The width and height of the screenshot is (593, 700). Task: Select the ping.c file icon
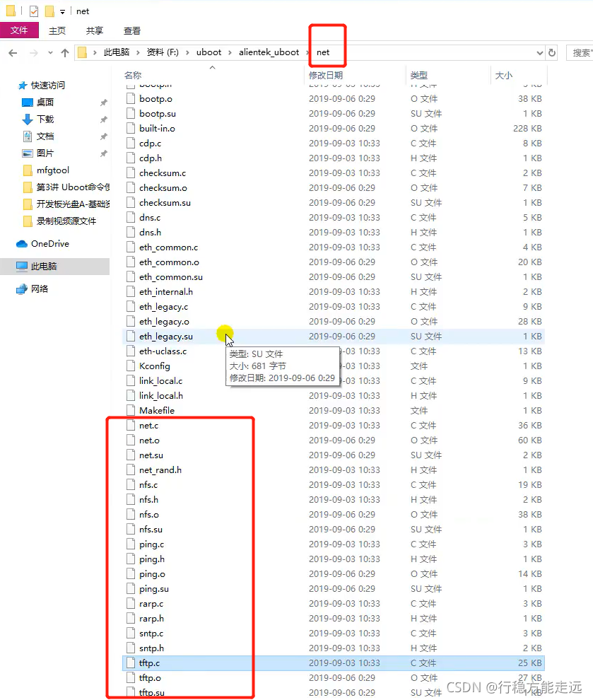pyautogui.click(x=131, y=544)
